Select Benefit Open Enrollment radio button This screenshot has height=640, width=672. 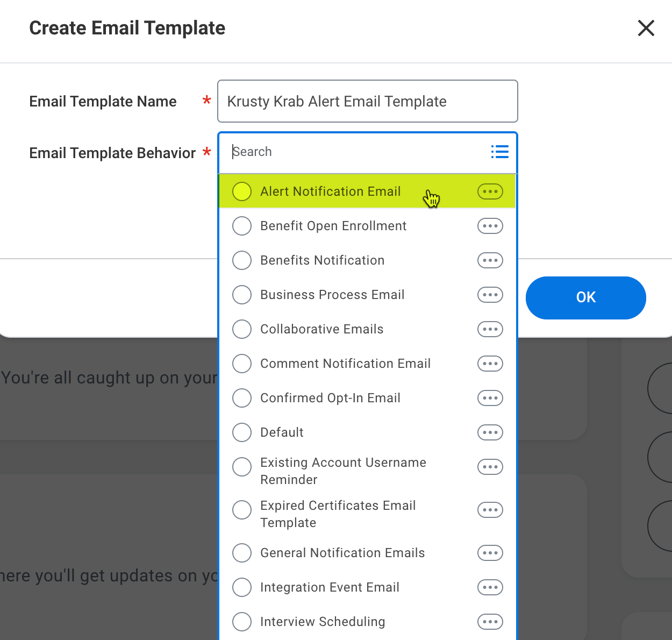tap(242, 226)
